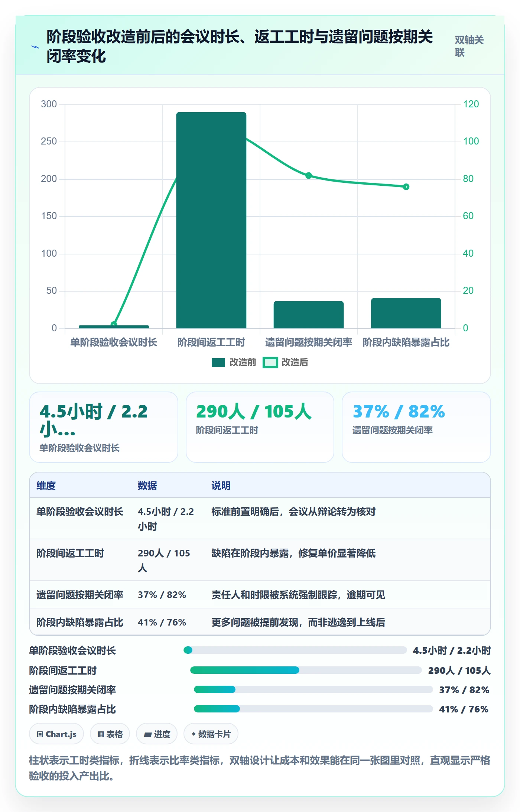Image resolution: width=520 pixels, height=812 pixels.
Task: Click the 遗留问题按期关闭率 progress bar
Action: point(313,689)
